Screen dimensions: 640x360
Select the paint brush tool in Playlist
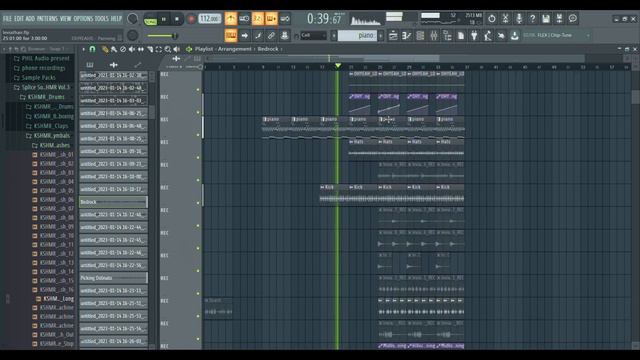click(114, 49)
